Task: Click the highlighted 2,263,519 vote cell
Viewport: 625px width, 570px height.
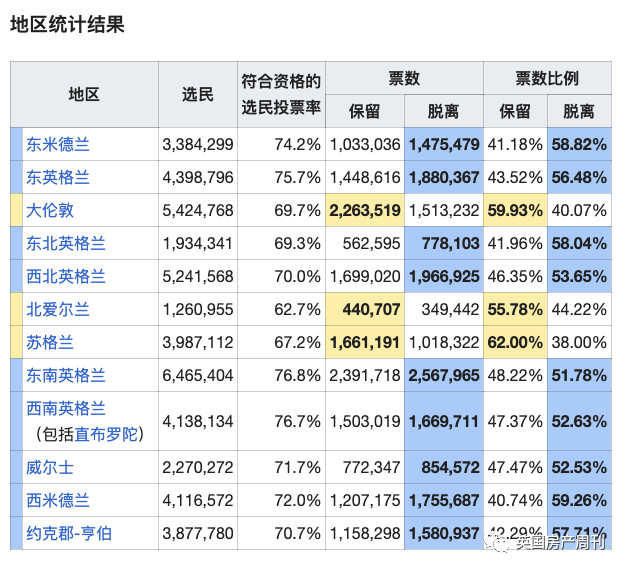Action: click(x=364, y=210)
